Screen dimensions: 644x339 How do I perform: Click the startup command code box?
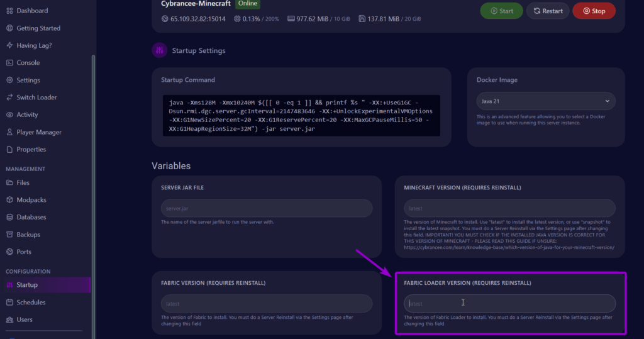[301, 116]
